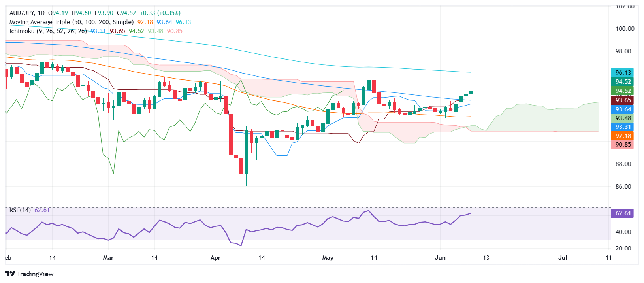The height and width of the screenshot is (283, 644).
Task: Click the 93.65 dark red price tag
Action: tap(622, 100)
